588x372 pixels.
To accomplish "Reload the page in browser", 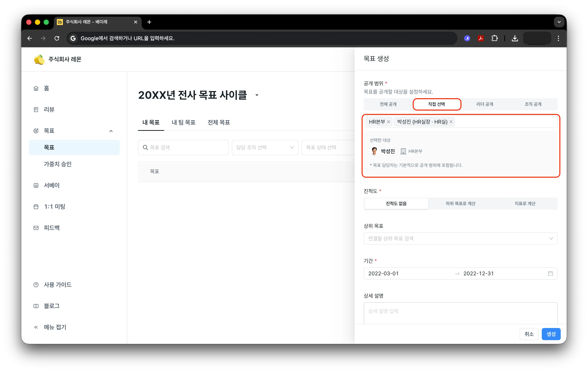I will pyautogui.click(x=57, y=38).
